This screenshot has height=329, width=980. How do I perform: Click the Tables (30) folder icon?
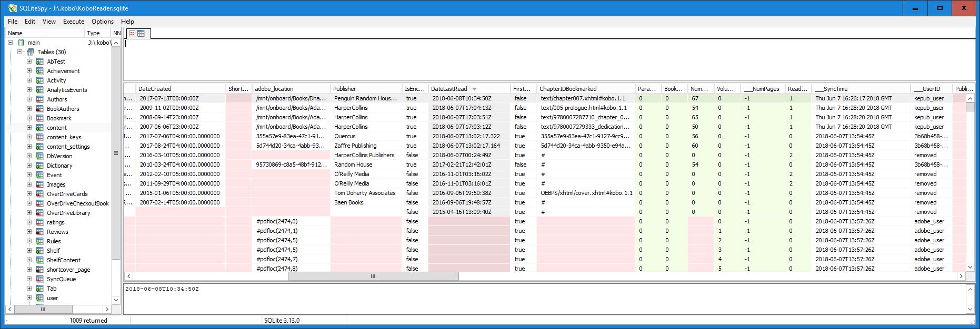(31, 52)
